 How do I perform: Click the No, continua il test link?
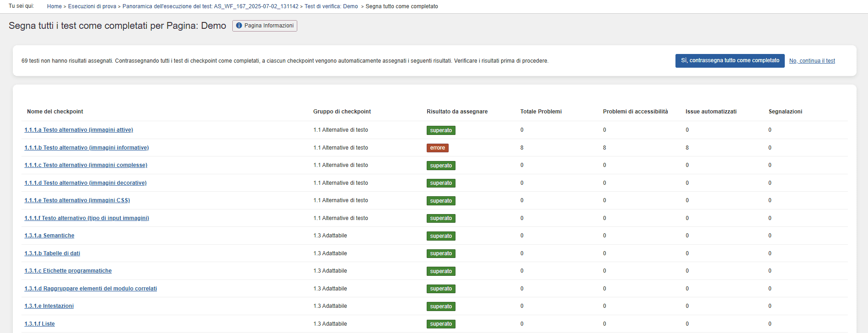coord(812,61)
